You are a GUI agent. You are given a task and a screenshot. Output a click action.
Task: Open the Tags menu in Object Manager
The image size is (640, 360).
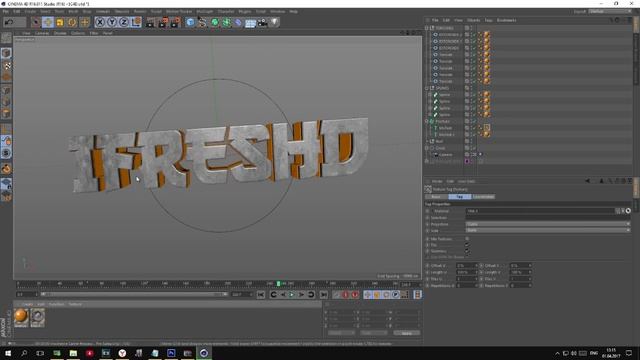(x=488, y=20)
